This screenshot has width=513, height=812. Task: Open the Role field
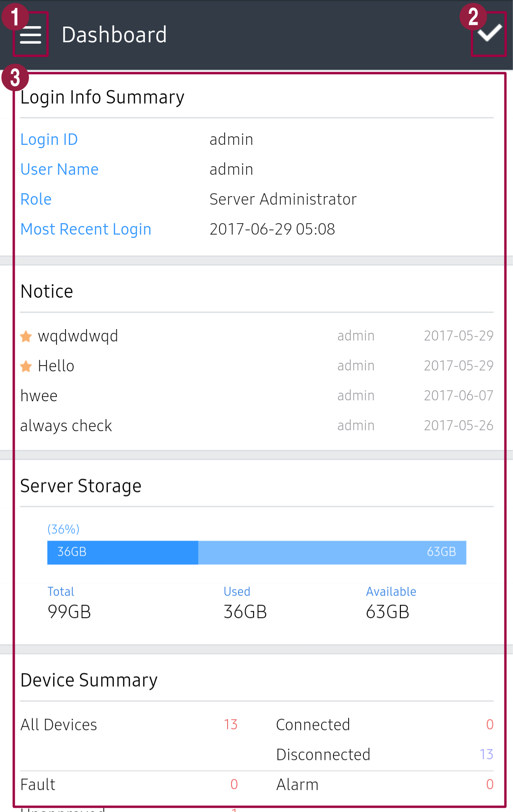pyautogui.click(x=36, y=199)
